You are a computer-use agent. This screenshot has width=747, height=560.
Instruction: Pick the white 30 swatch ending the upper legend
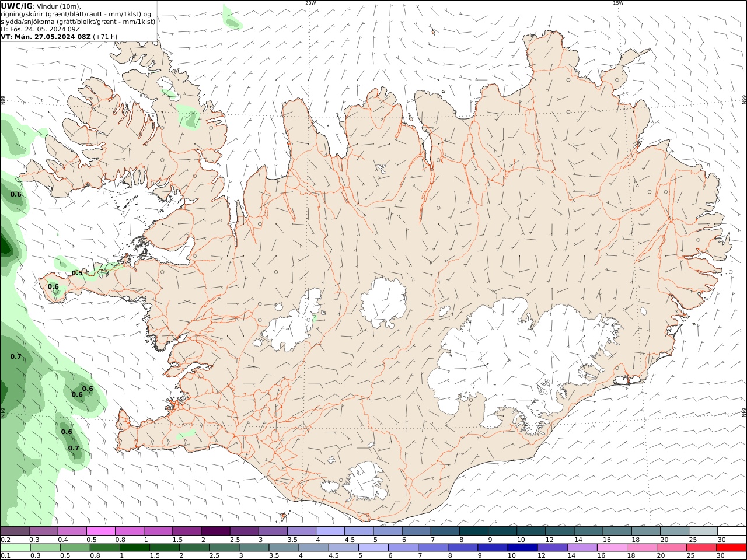pos(732,531)
